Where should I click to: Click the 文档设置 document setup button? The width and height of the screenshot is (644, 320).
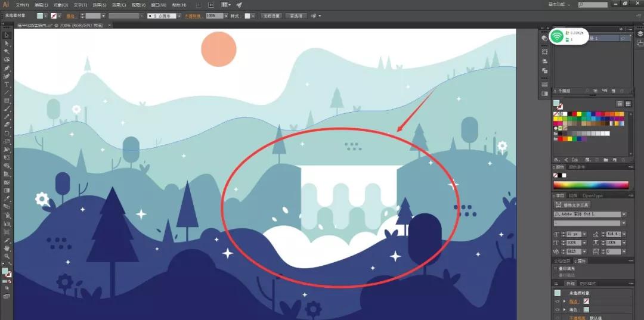271,16
